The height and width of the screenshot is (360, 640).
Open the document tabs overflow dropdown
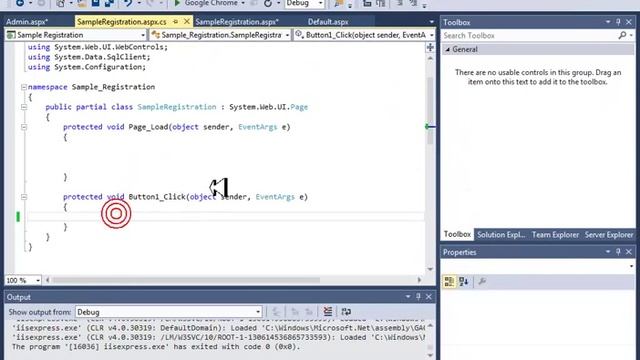431,22
